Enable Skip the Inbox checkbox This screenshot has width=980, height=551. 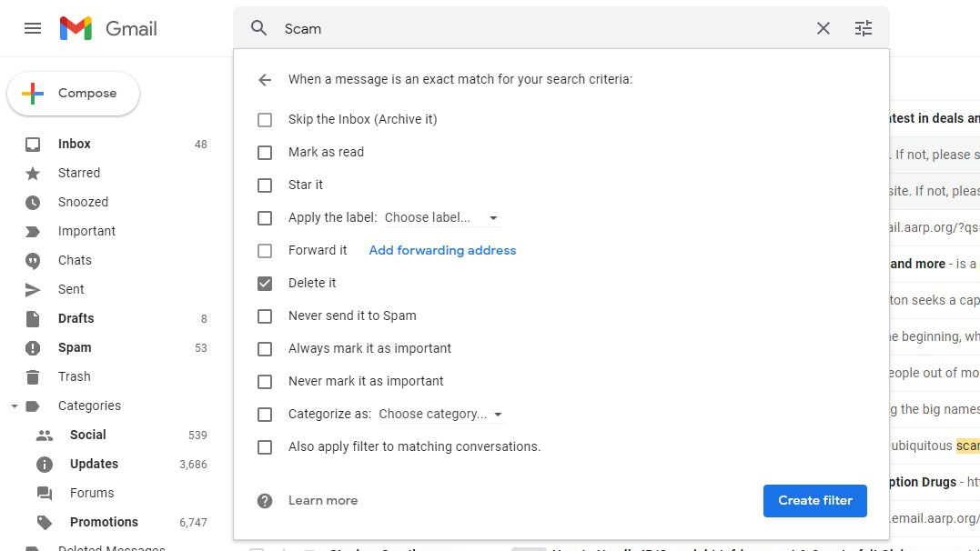coord(265,119)
